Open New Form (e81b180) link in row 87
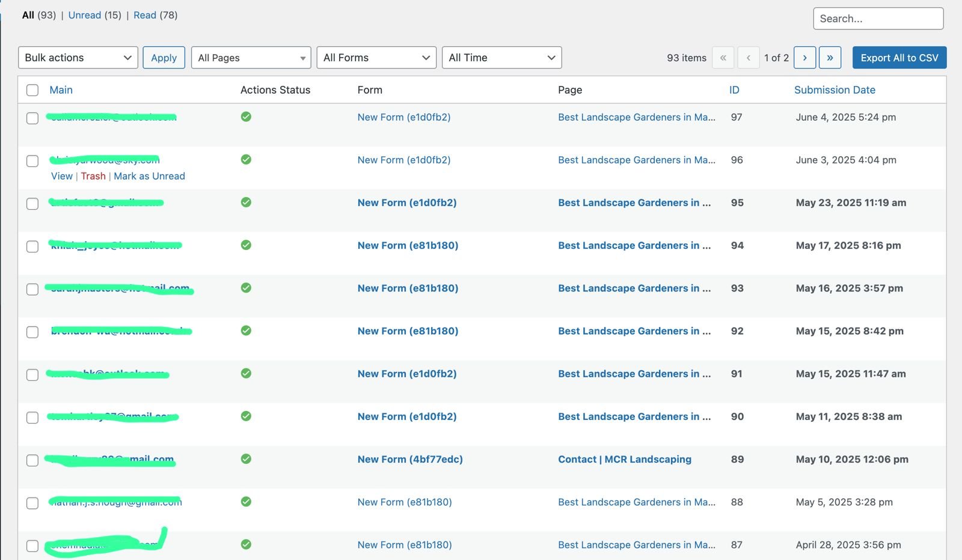 (405, 545)
